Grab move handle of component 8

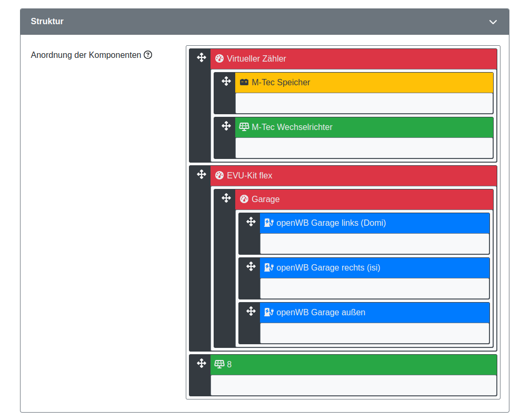pos(202,363)
